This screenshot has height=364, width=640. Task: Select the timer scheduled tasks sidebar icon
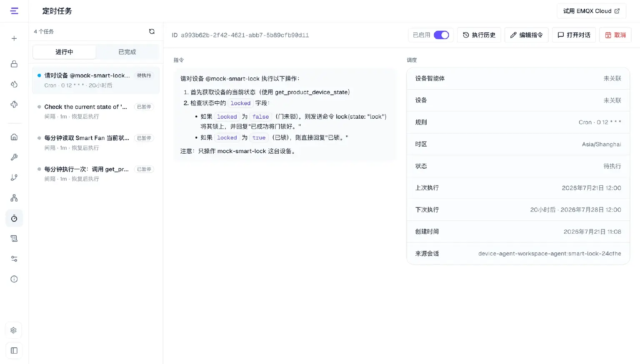[14, 218]
